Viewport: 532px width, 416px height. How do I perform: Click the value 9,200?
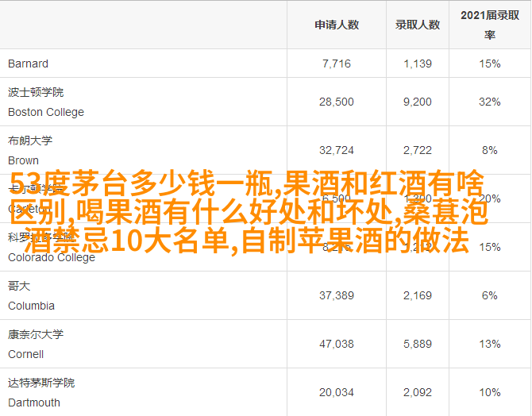(418, 102)
